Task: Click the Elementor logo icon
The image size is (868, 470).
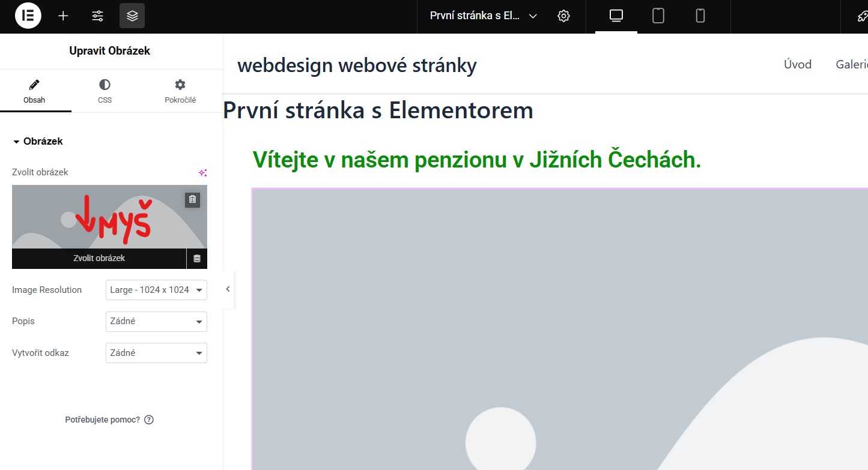Action: pyautogui.click(x=28, y=16)
